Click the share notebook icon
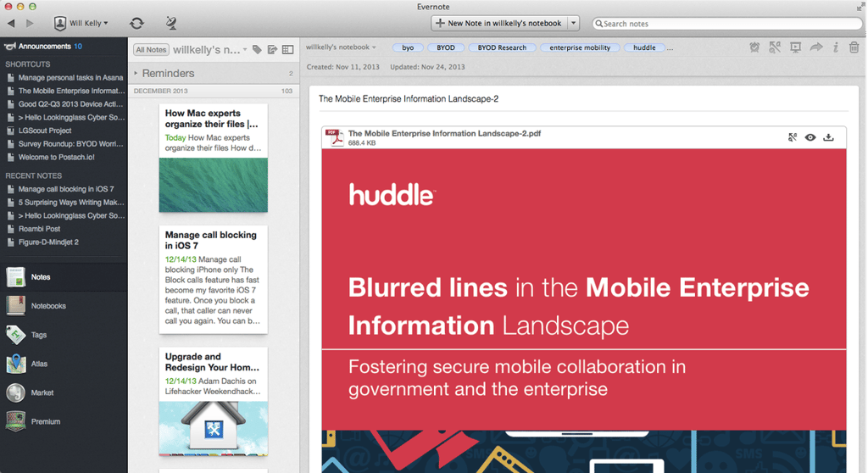 [x=272, y=50]
